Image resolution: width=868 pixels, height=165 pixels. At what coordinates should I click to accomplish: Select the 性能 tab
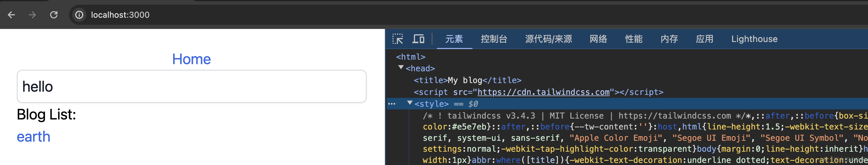(x=634, y=39)
